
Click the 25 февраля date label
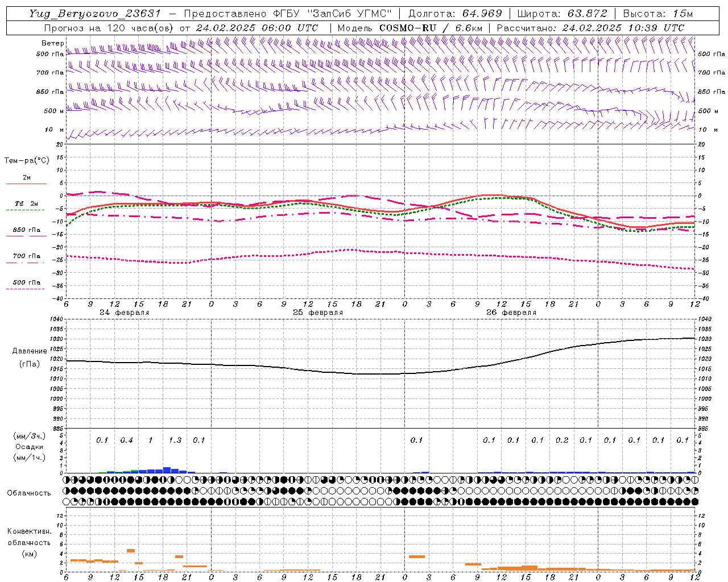tap(318, 313)
